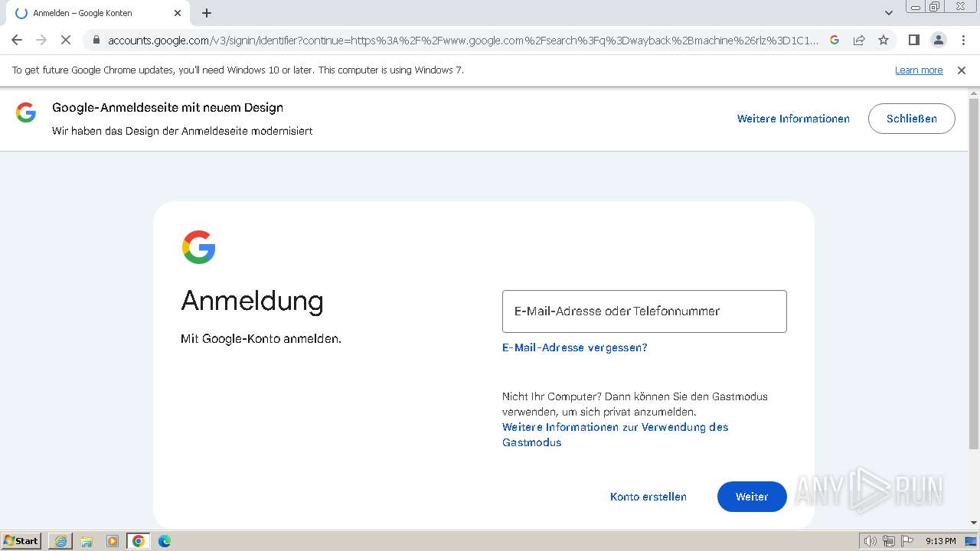Share this page via share icon
980x551 pixels.
click(x=859, y=40)
